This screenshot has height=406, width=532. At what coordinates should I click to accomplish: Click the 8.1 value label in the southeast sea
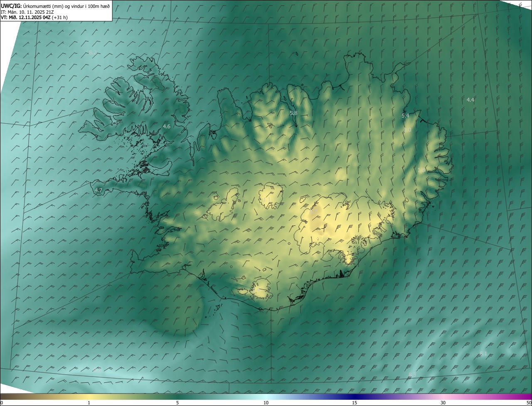483,354
